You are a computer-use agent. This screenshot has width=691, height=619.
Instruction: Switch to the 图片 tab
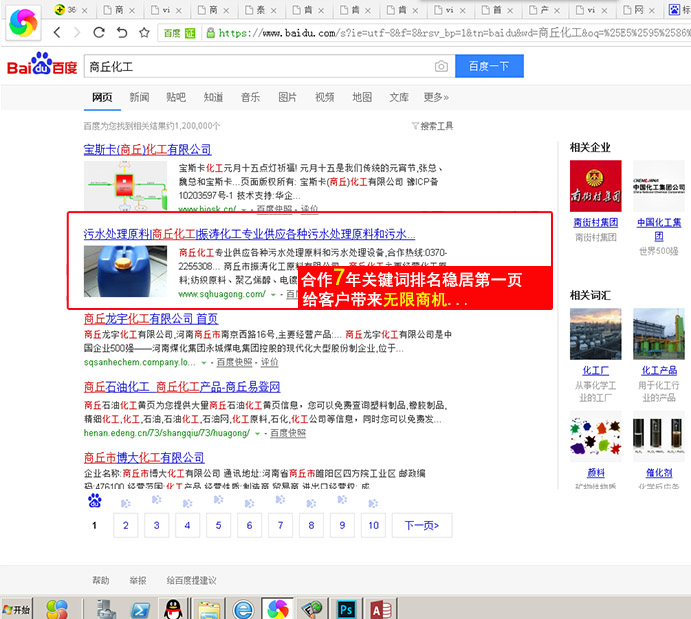[287, 97]
